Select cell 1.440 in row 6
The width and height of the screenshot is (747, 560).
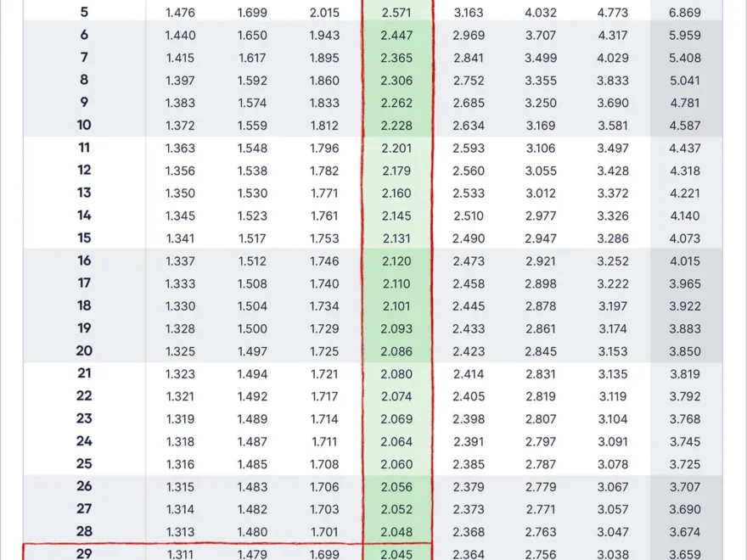(x=180, y=36)
